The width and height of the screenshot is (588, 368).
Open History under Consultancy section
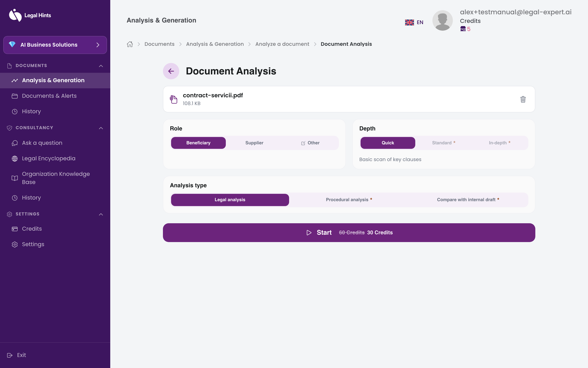[x=55, y=198]
